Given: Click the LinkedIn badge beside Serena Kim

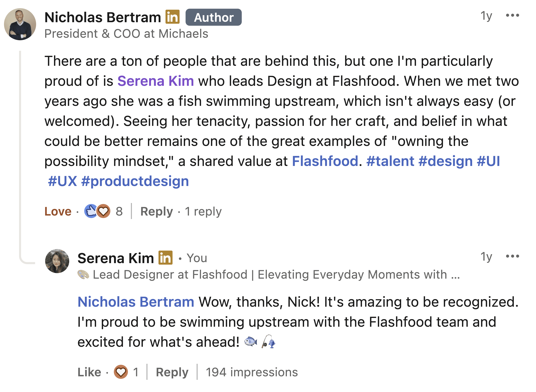Looking at the screenshot, I should pyautogui.click(x=165, y=257).
